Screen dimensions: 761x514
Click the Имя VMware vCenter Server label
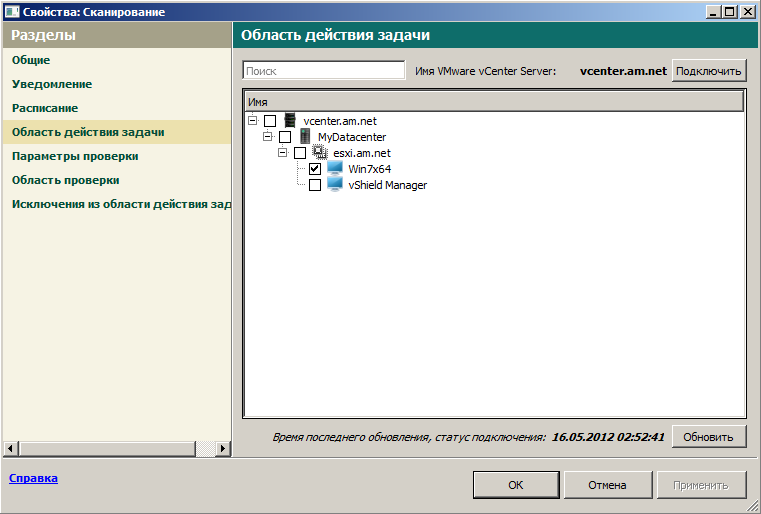[x=485, y=71]
